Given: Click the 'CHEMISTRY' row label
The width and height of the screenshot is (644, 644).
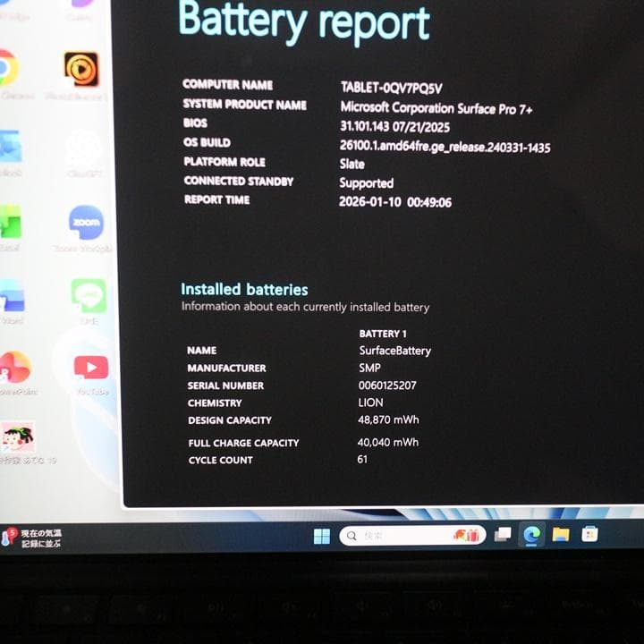Looking at the screenshot, I should point(215,403).
